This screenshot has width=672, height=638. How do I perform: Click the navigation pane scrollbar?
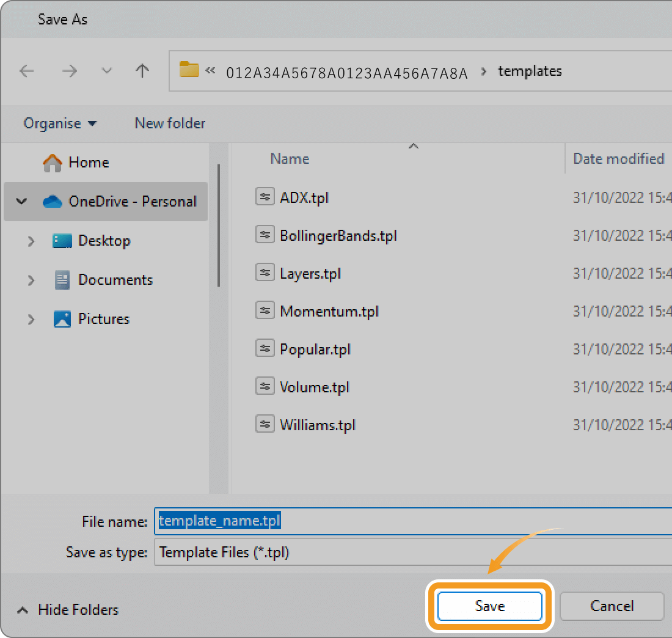pyautogui.click(x=219, y=225)
